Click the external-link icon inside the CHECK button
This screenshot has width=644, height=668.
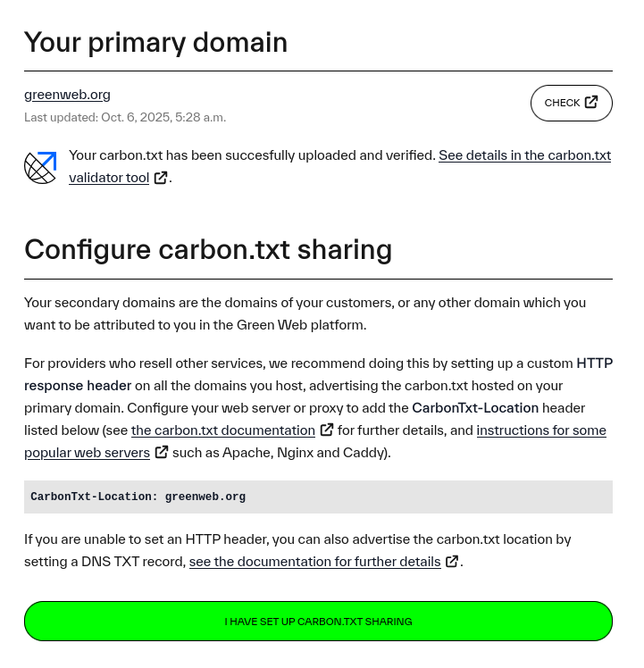coord(591,103)
